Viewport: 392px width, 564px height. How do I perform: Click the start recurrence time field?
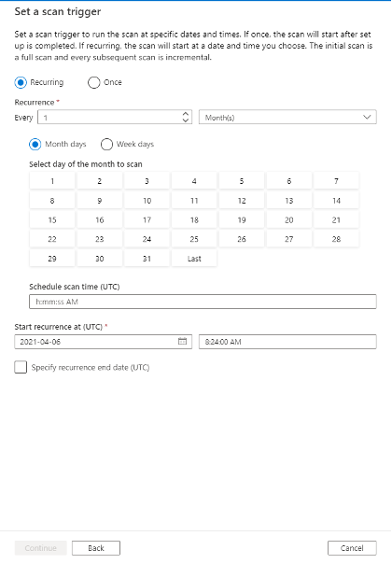pyautogui.click(x=287, y=342)
